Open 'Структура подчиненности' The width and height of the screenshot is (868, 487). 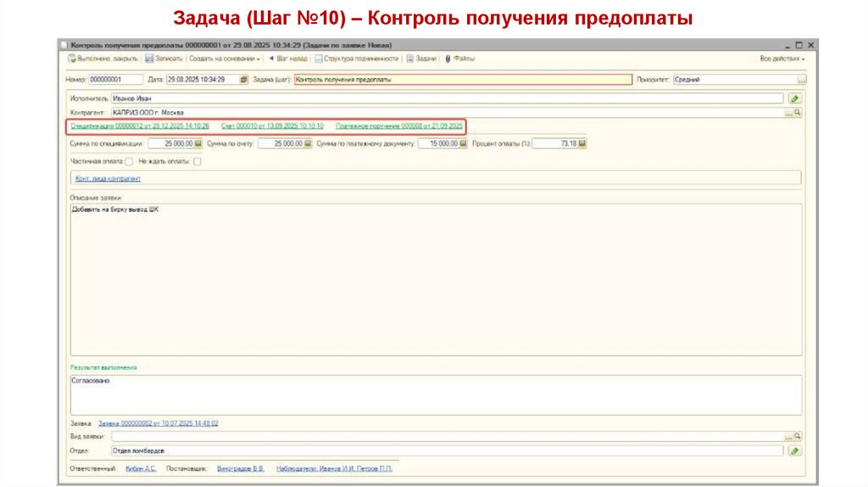tap(357, 59)
